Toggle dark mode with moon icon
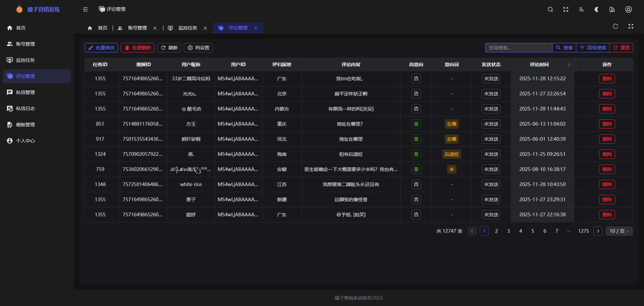The image size is (644, 306). tap(597, 9)
